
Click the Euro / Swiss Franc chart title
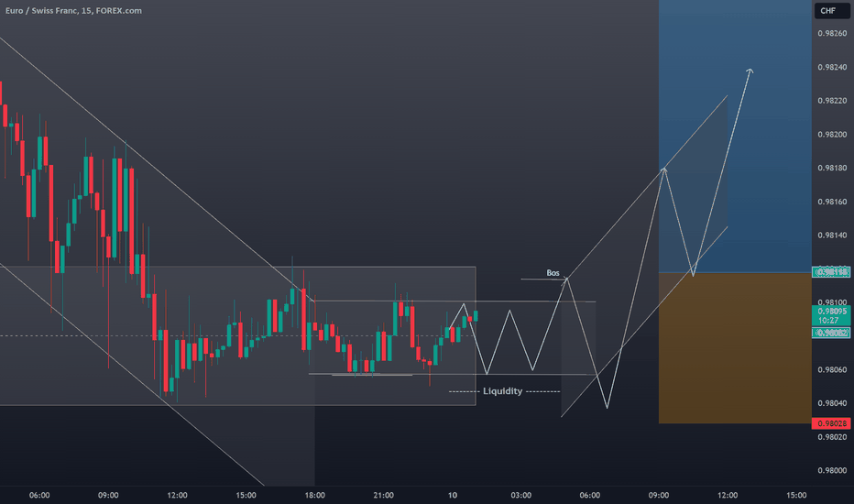(73, 10)
